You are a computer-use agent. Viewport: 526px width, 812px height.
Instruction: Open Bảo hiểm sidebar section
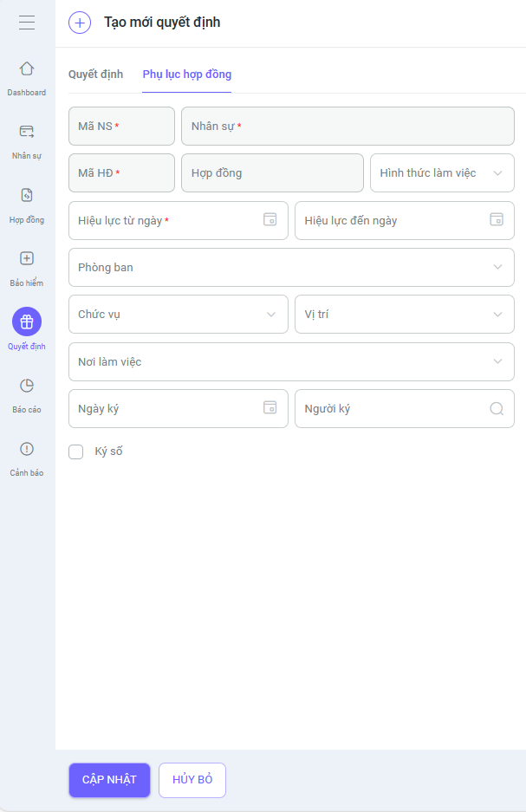27,267
